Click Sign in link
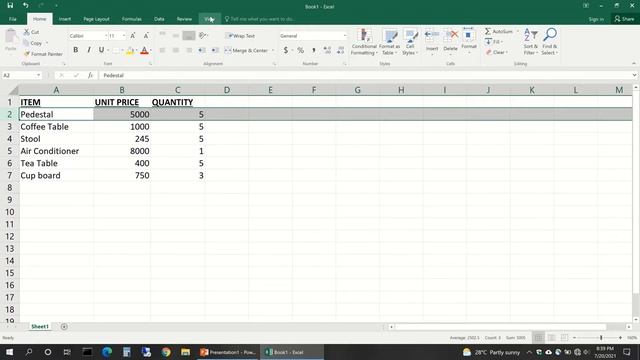The width and height of the screenshot is (640, 360). [x=596, y=19]
